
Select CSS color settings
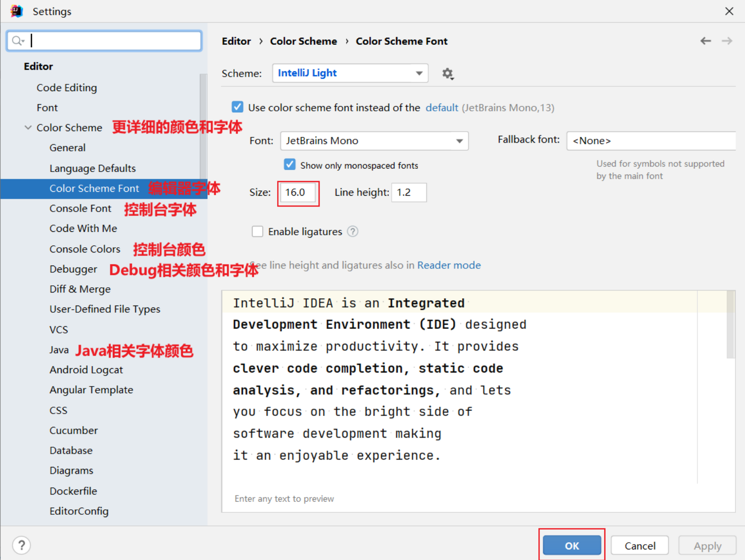pyautogui.click(x=58, y=410)
